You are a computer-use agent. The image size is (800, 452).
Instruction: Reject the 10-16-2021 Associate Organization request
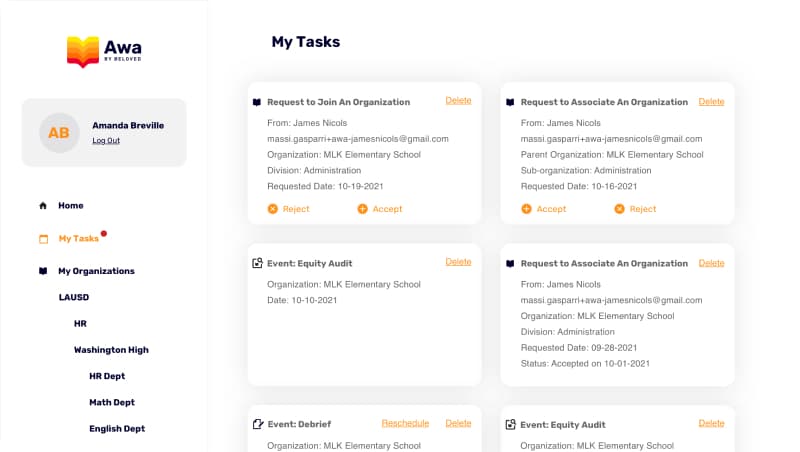pyautogui.click(x=635, y=209)
